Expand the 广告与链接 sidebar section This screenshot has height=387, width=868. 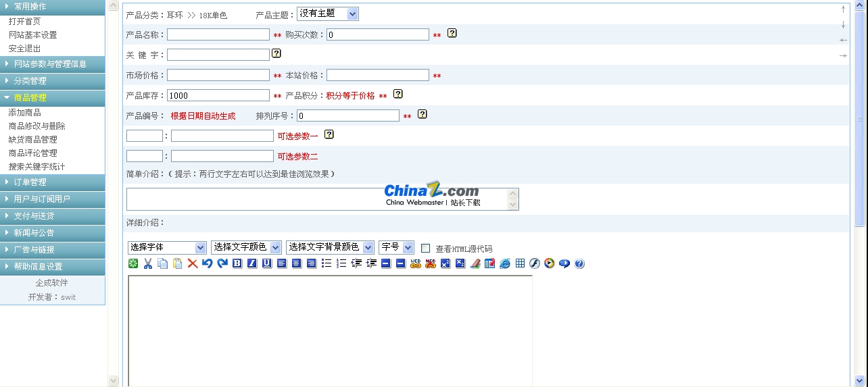53,250
